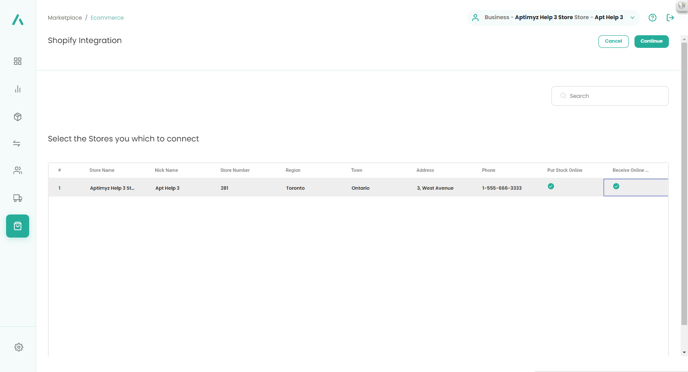
Task: Click the Continue button
Action: point(652,41)
